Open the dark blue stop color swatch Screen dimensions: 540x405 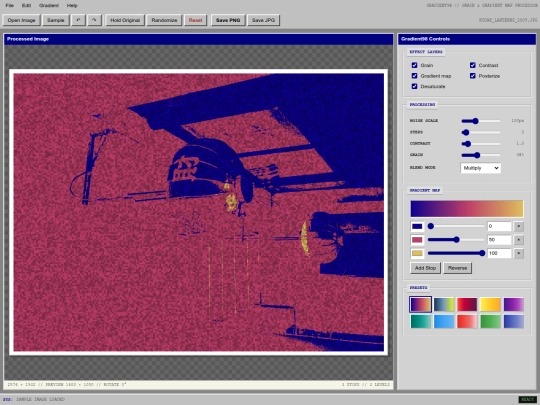coord(417,226)
